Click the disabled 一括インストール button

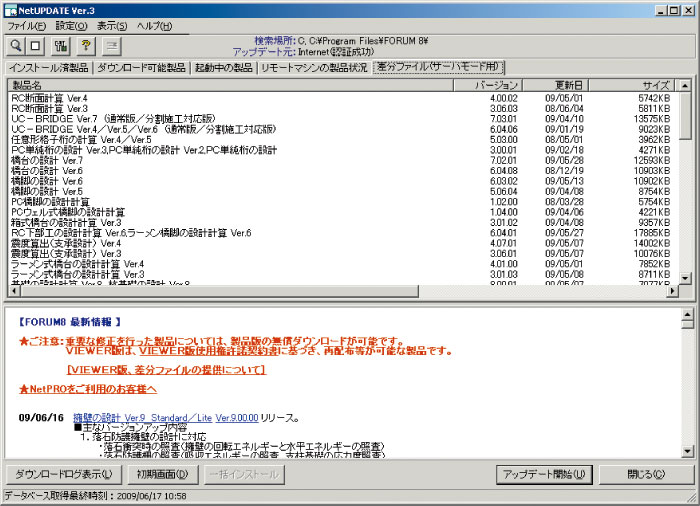244,474
